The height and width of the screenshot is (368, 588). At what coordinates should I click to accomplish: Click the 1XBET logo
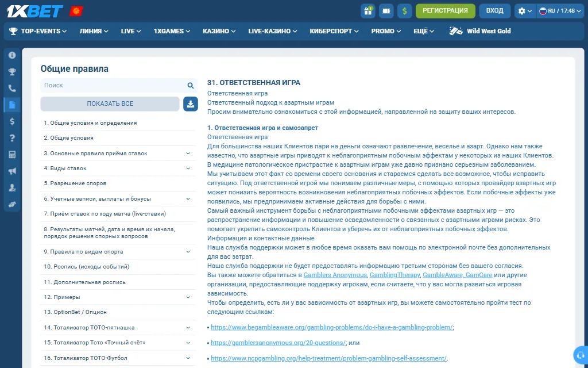click(x=35, y=11)
